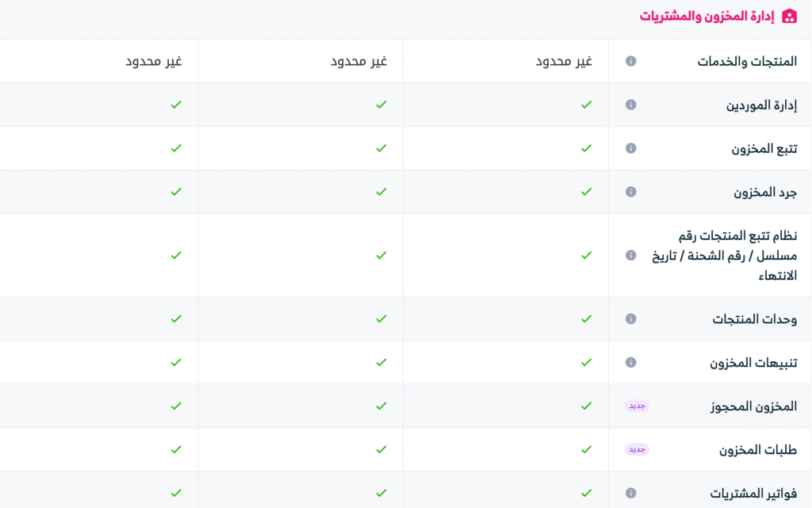Click the إدارة المخزون والمشتريات section title
Screen dimensions: 812x508
(707, 16)
